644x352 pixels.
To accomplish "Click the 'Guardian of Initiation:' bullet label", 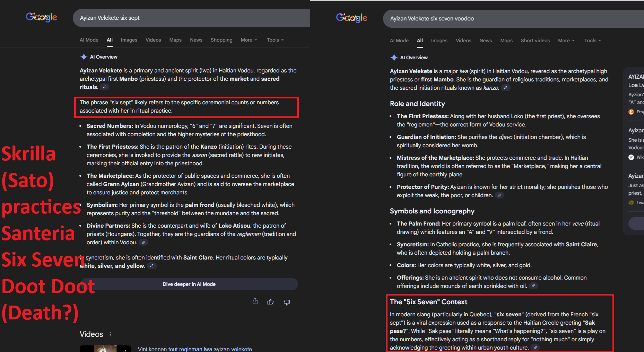I will 426,137.
